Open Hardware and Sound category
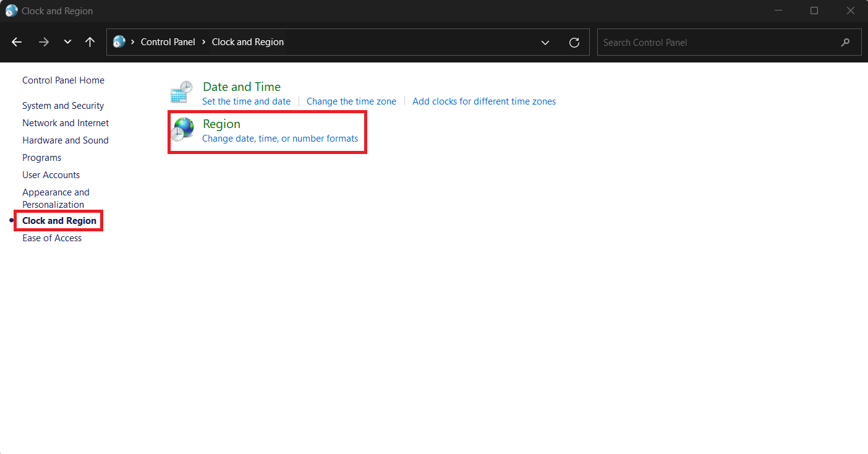Image resolution: width=868 pixels, height=454 pixels. click(x=66, y=140)
